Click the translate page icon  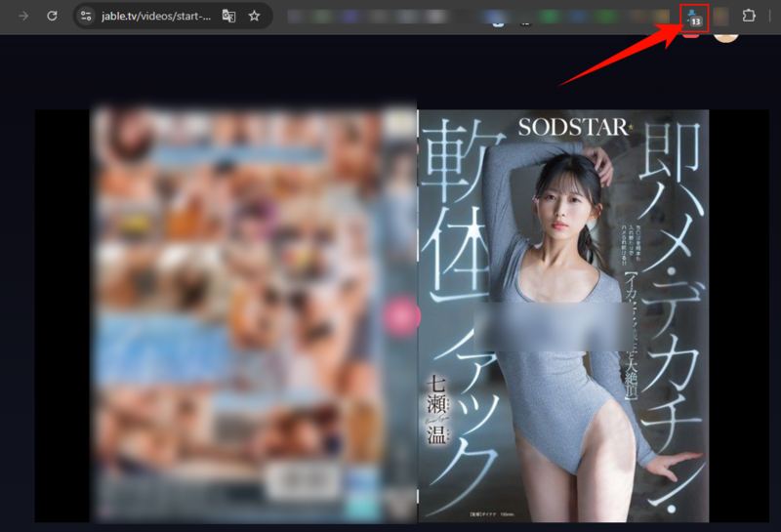228,16
